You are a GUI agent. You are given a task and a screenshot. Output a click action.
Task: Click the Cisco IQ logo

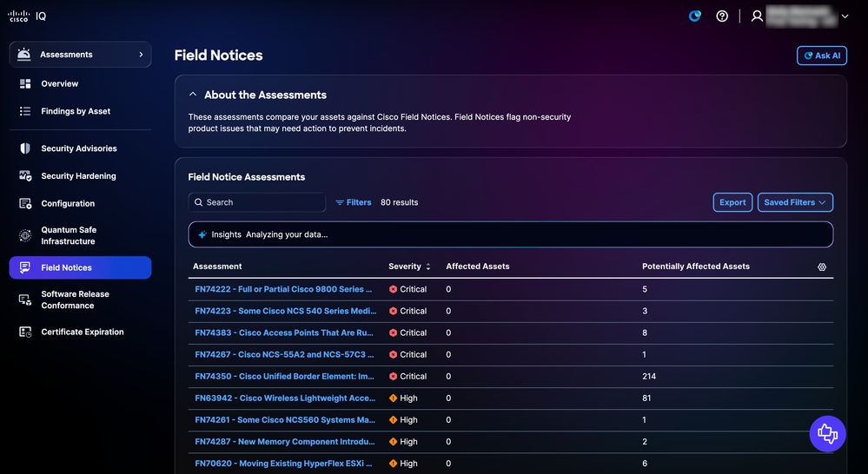pos(27,16)
